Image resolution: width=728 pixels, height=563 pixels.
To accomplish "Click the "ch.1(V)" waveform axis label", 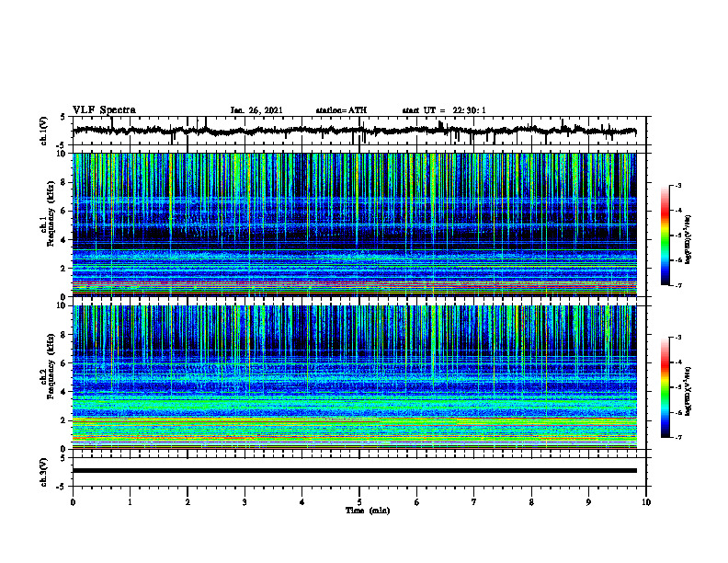I will pos(44,131).
